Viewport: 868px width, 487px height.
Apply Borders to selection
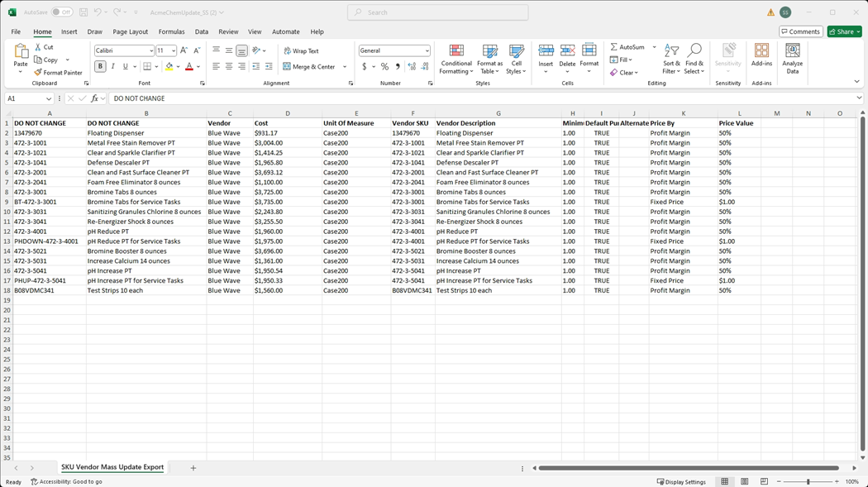tap(147, 66)
